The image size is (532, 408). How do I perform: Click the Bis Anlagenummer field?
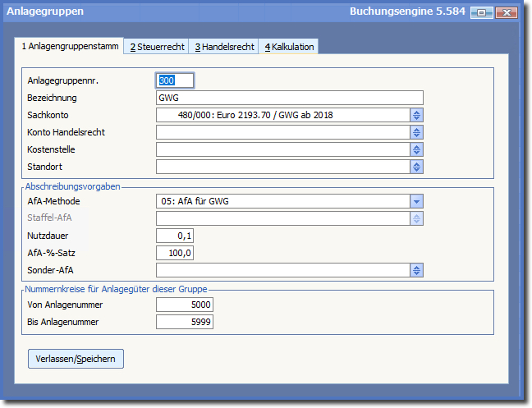(186, 322)
